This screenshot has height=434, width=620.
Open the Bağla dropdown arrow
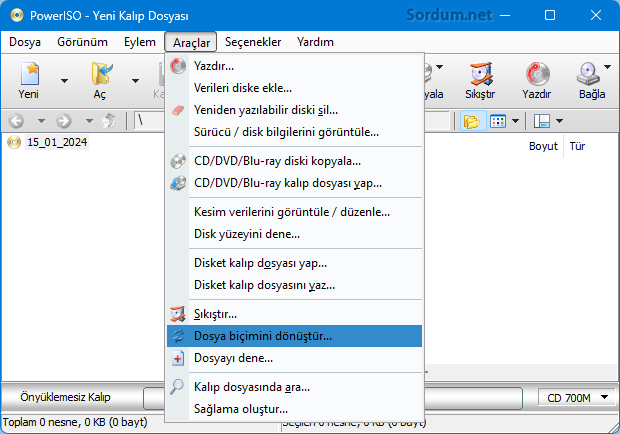[607, 67]
